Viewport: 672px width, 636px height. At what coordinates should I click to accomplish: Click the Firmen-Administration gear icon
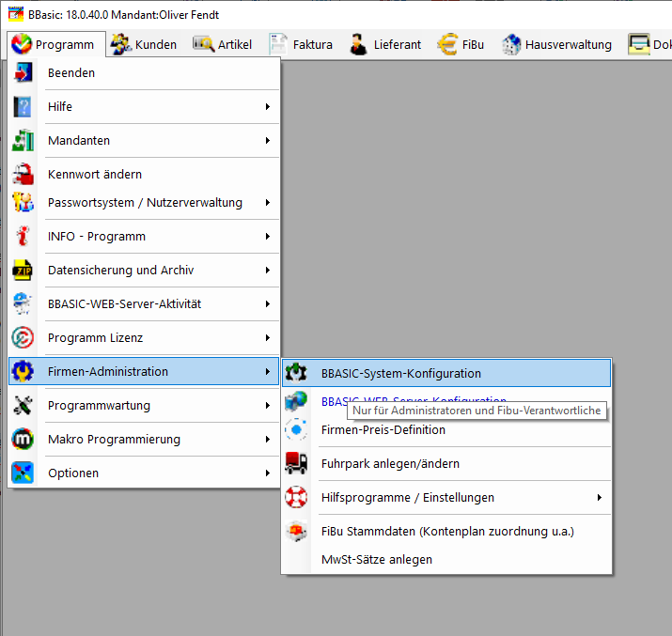coord(23,372)
